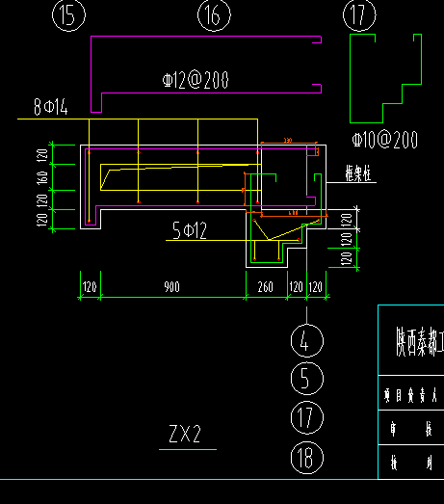Select the ZX2 section title
Image resolution: width=444 pixels, height=504 pixels.
click(185, 434)
